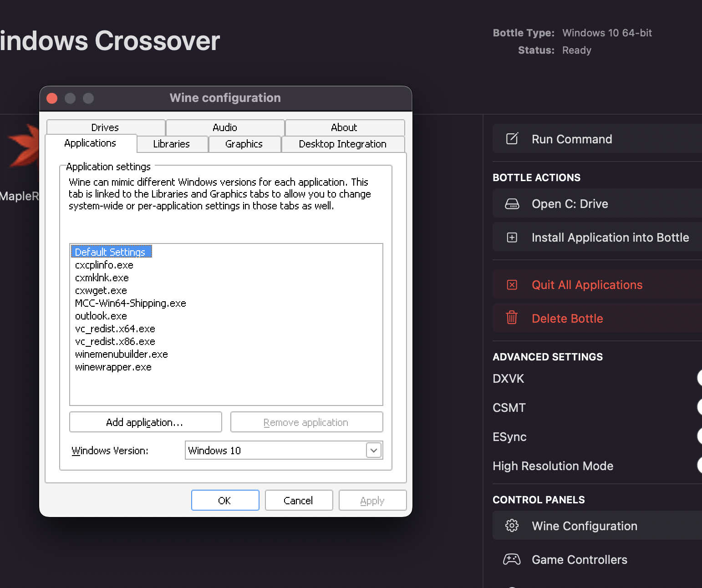This screenshot has height=588, width=702.
Task: Toggle High Resolution Mode switch
Action: (699, 465)
